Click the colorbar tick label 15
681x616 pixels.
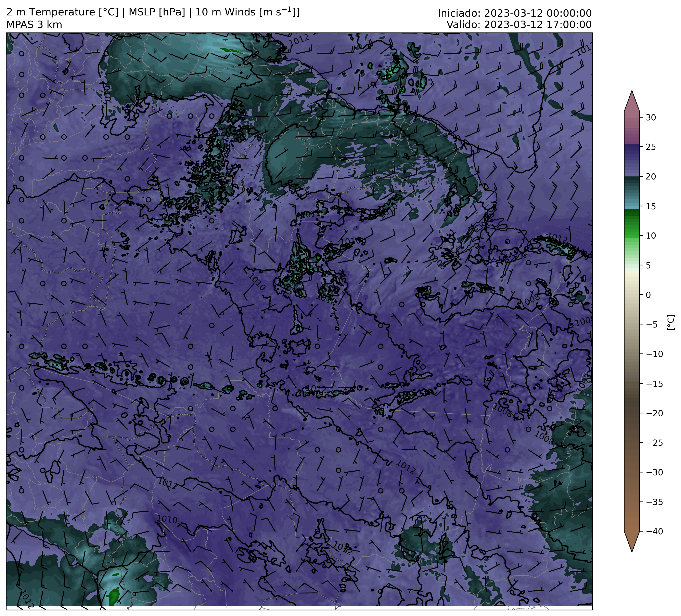coord(651,206)
